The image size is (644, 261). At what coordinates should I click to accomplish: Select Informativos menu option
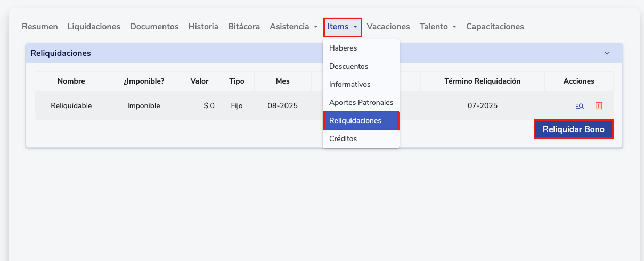pos(349,84)
